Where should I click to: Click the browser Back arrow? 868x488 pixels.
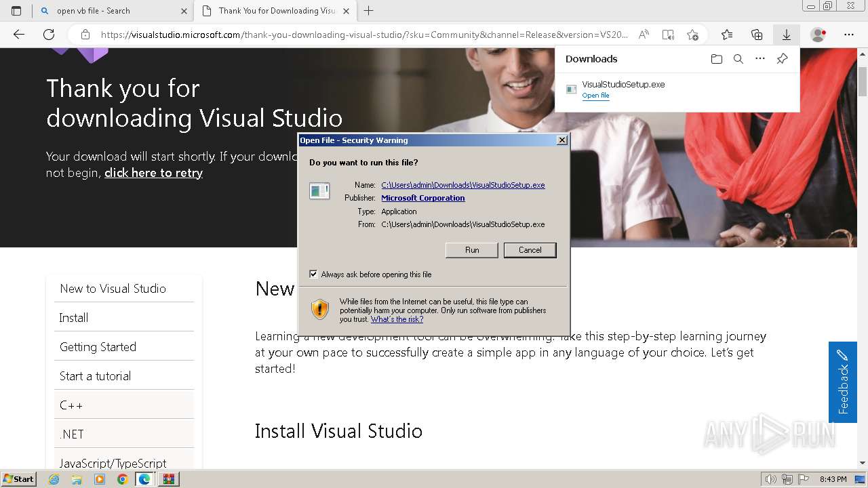point(19,35)
